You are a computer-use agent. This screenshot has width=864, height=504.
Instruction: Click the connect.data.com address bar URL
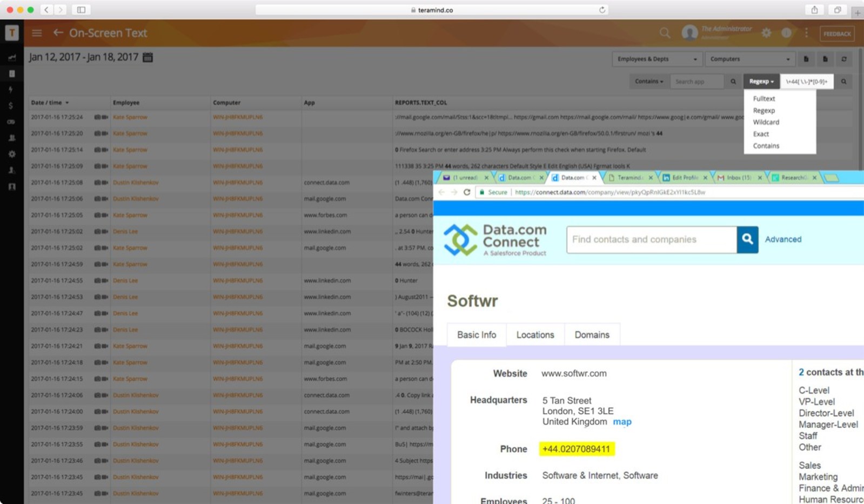[610, 192]
